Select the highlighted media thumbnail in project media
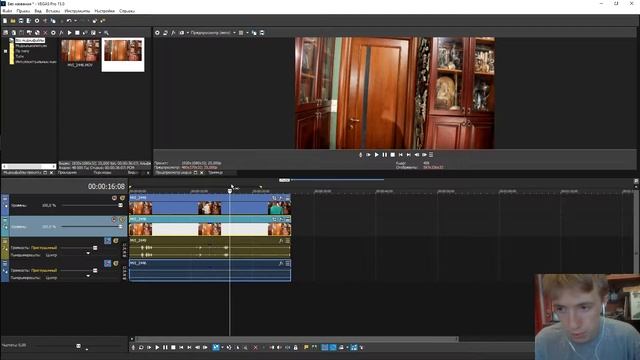Image resolution: width=640 pixels, height=360 pixels. tap(123, 55)
